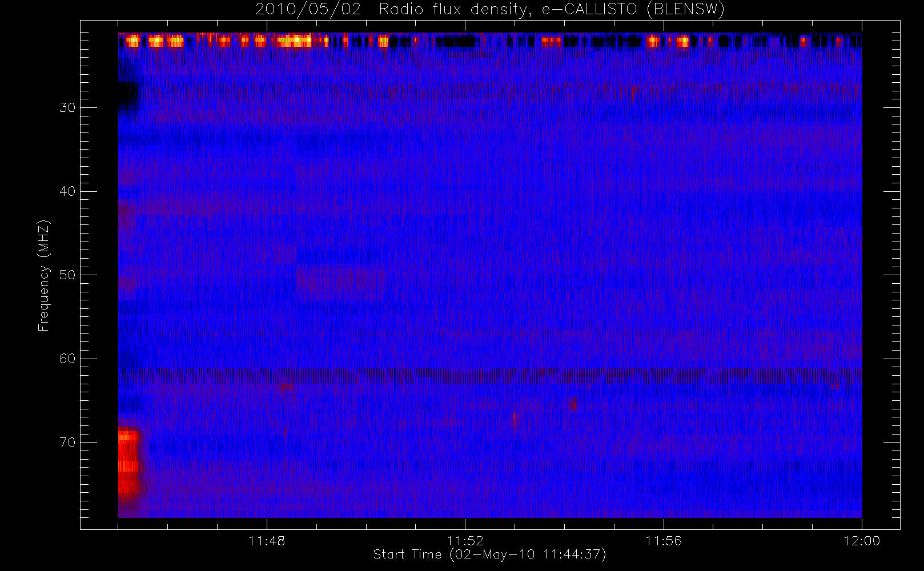Click the y-axis tick label "40"
Image resolution: width=924 pixels, height=571 pixels.
[x=67, y=191]
